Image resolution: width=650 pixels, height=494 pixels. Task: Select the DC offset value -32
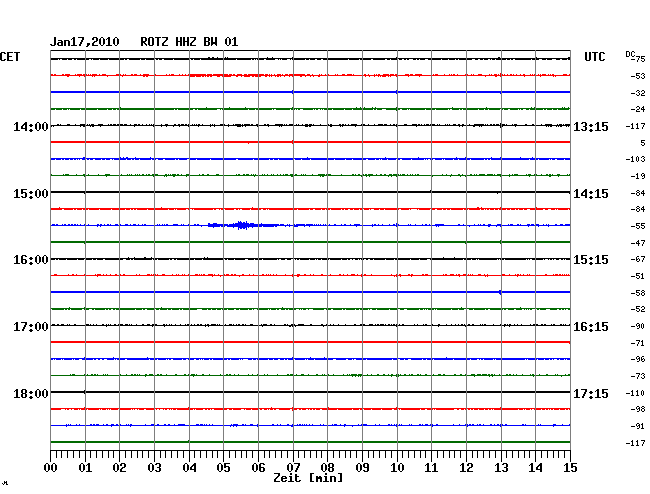[x=638, y=93]
